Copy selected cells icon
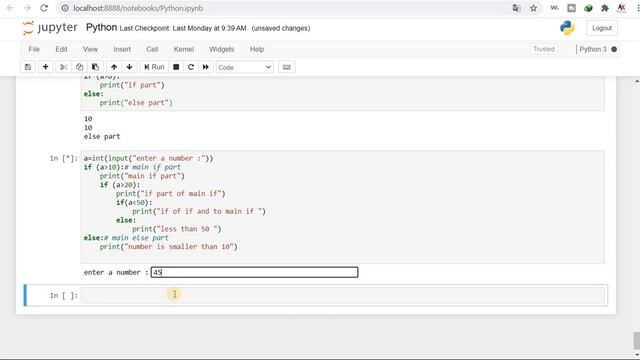 [x=79, y=67]
